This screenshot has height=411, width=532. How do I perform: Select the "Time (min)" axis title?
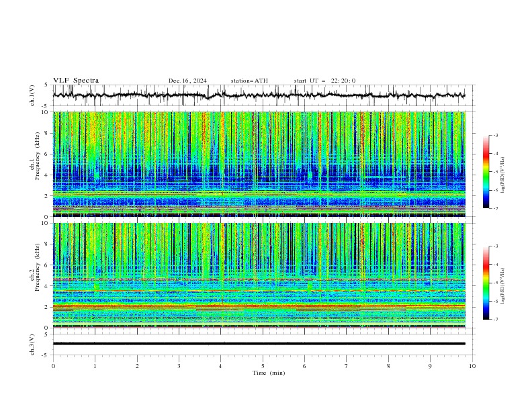269,373
